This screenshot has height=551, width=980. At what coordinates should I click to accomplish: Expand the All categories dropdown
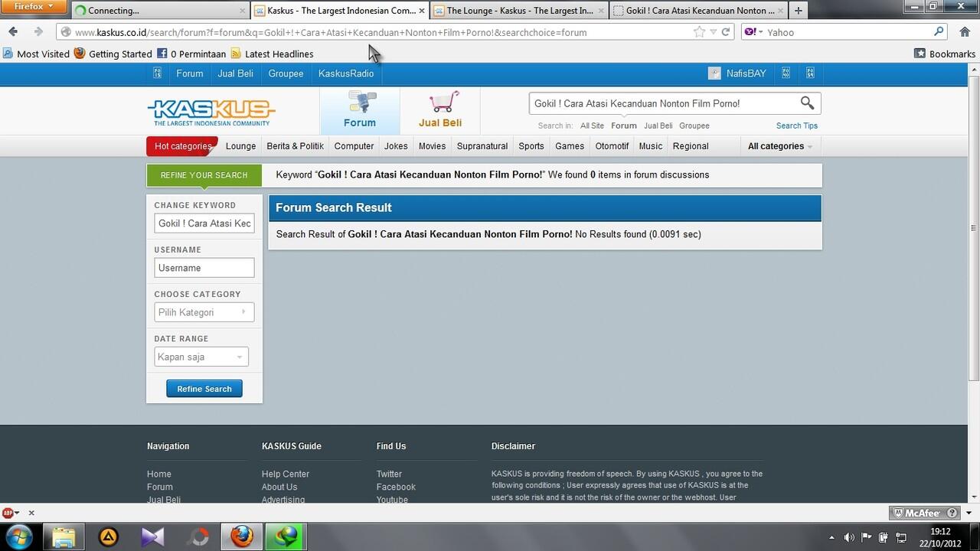pos(780,146)
